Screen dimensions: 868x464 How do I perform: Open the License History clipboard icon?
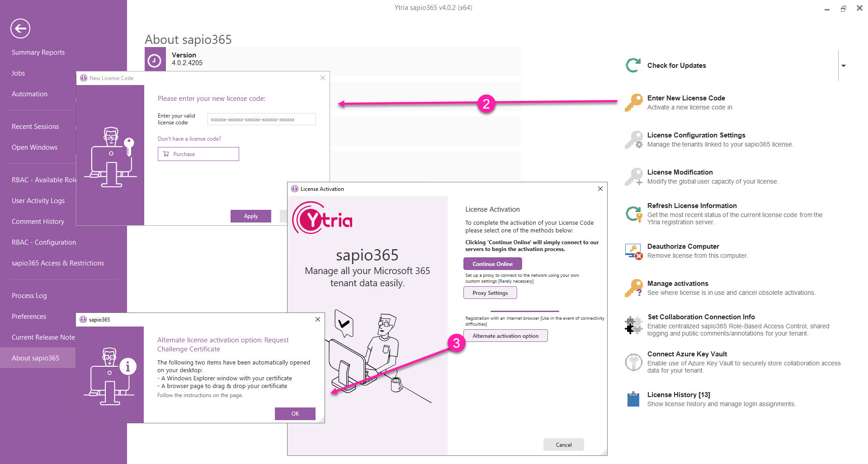pos(633,399)
